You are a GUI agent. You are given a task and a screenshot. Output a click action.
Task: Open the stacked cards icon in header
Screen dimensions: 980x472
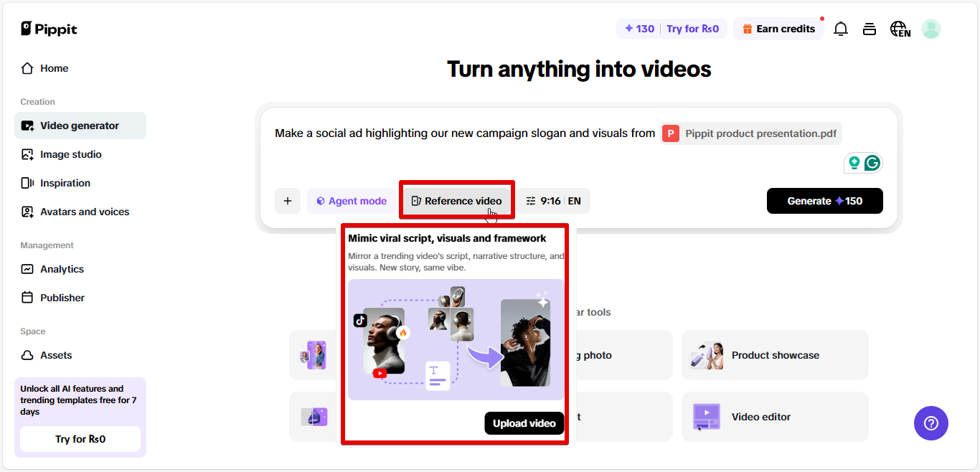870,29
